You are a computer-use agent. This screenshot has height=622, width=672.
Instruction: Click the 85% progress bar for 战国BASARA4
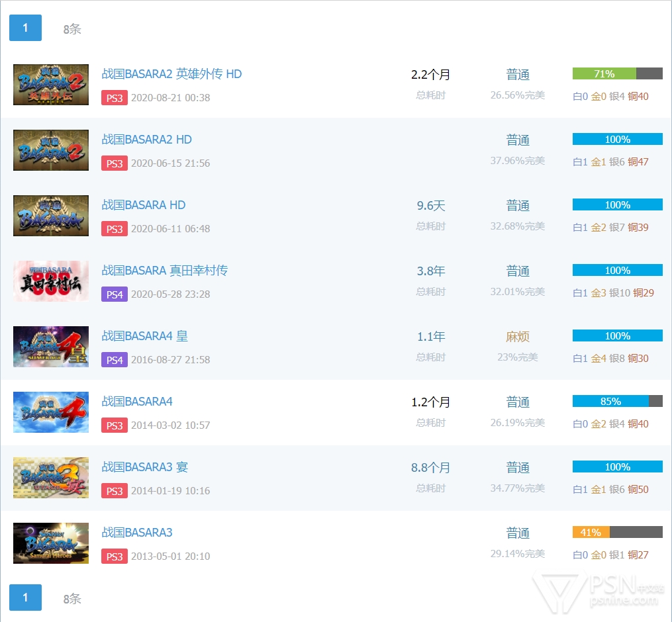point(610,402)
